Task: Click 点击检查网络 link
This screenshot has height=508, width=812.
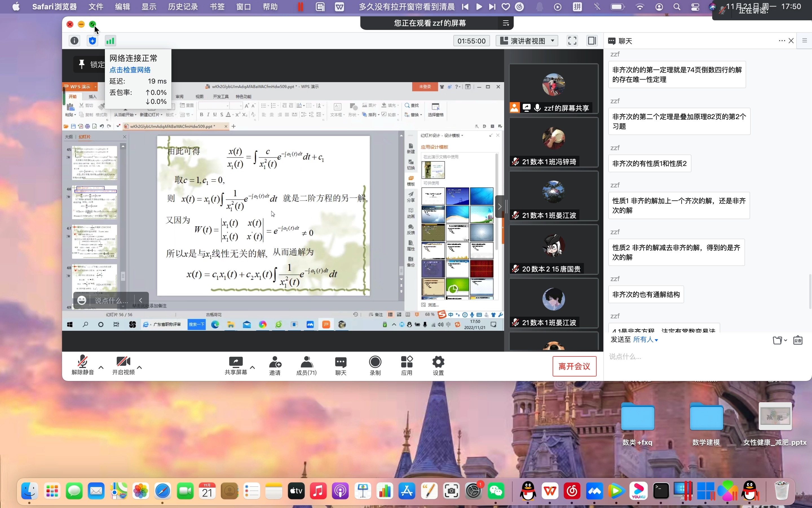Action: [130, 70]
